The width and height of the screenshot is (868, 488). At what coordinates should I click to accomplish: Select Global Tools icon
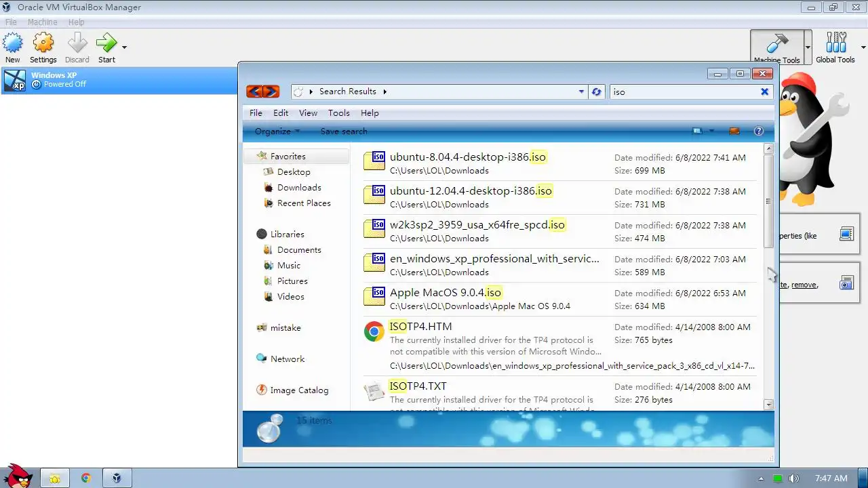(x=835, y=43)
